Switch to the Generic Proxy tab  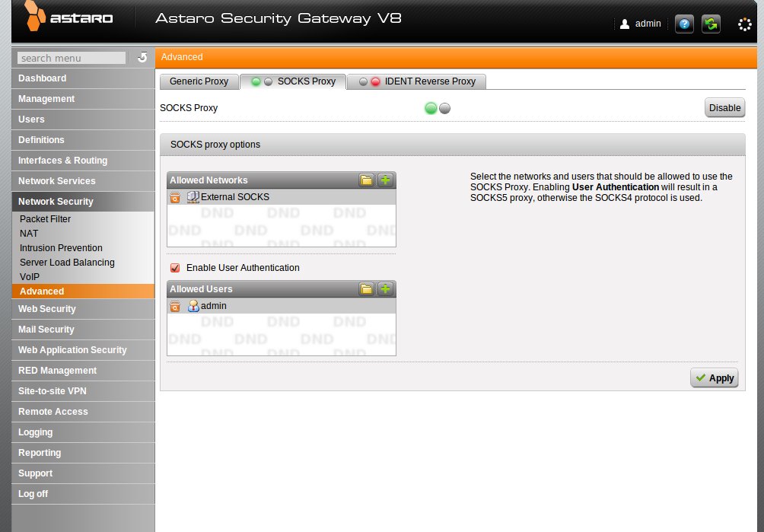(199, 81)
